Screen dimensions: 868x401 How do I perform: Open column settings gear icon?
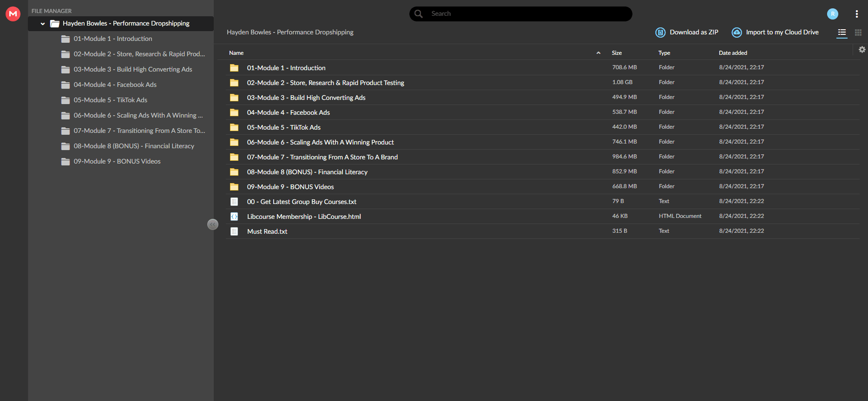coord(862,50)
